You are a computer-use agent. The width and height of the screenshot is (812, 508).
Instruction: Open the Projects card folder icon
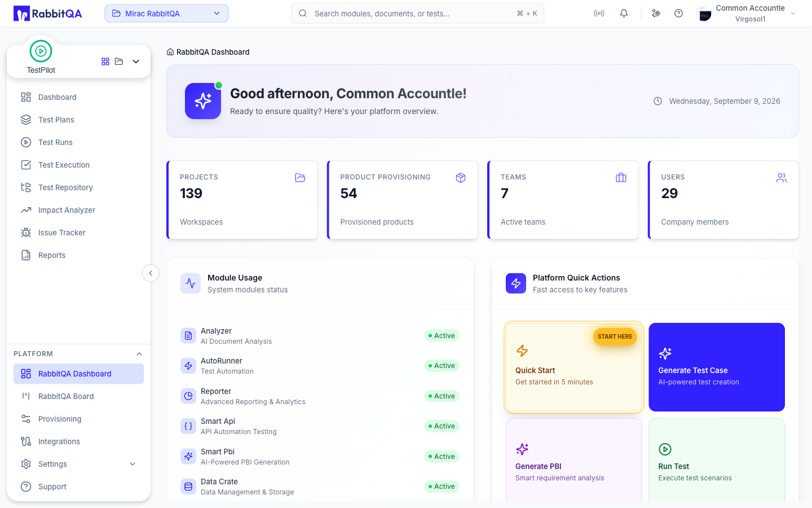coord(300,178)
